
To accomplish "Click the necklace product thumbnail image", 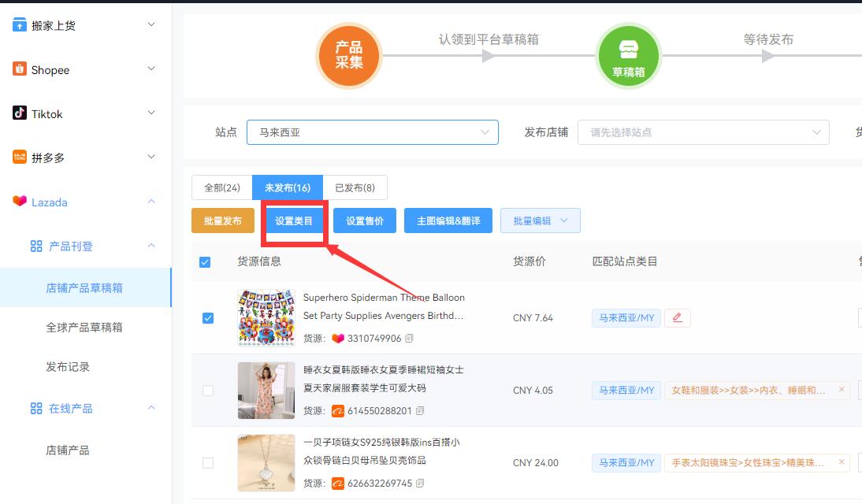I will (x=266, y=463).
